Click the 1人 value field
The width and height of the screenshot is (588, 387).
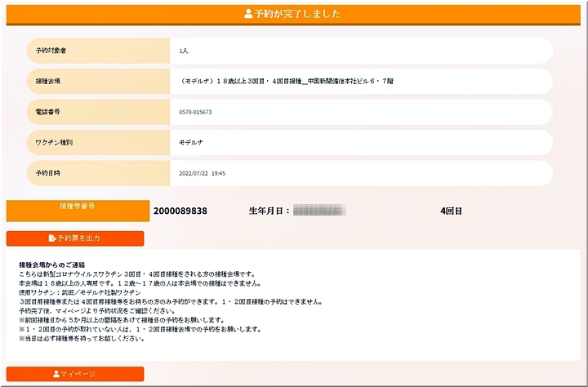point(185,51)
